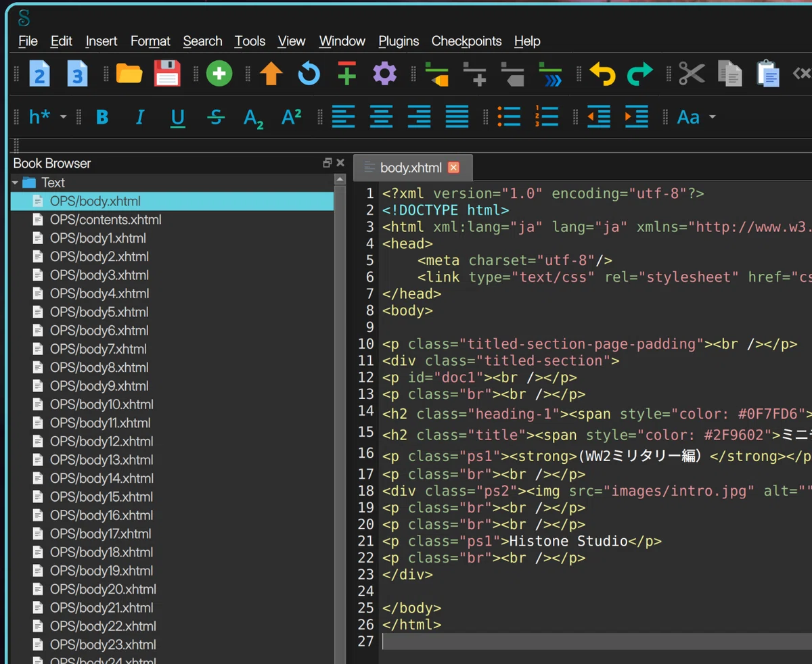Open the h* heading style dropdown
The height and width of the screenshot is (664, 812).
[x=48, y=117]
